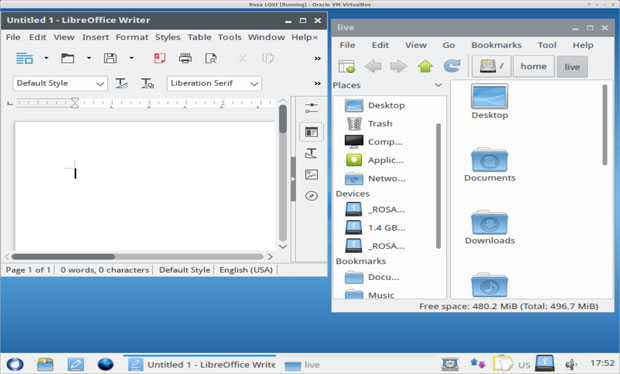Toggle Print Preview in Writer
620x374 pixels.
pos(211,59)
